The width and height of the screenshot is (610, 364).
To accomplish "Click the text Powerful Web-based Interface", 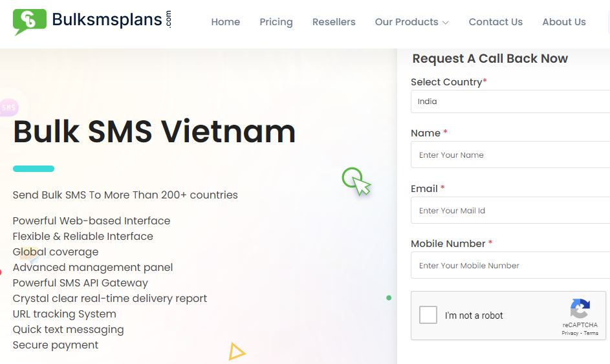I will coord(91,220).
